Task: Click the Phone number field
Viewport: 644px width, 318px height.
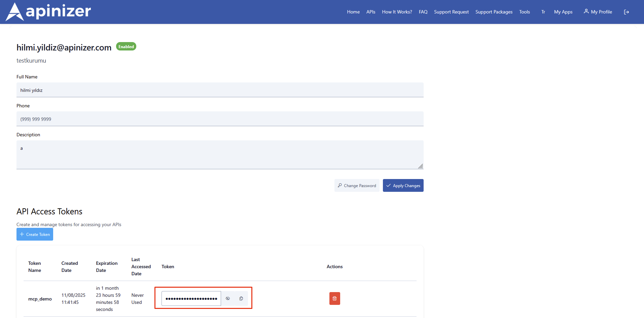Action: pyautogui.click(x=220, y=119)
